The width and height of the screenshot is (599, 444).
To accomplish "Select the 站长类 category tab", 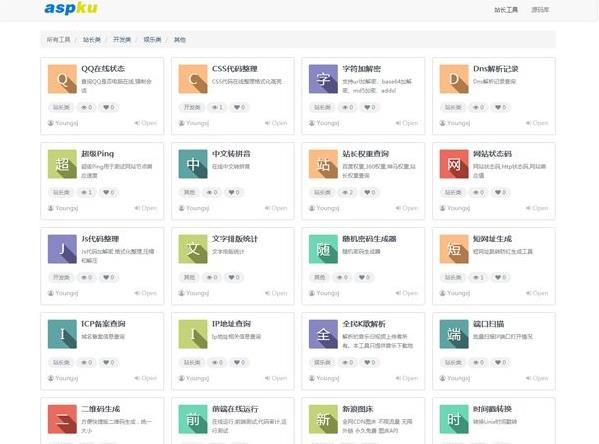I will click(92, 39).
